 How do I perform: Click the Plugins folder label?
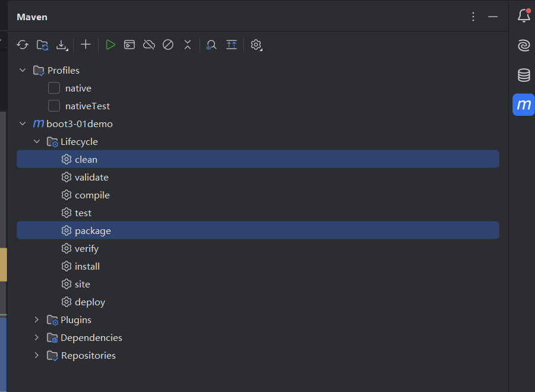click(76, 320)
